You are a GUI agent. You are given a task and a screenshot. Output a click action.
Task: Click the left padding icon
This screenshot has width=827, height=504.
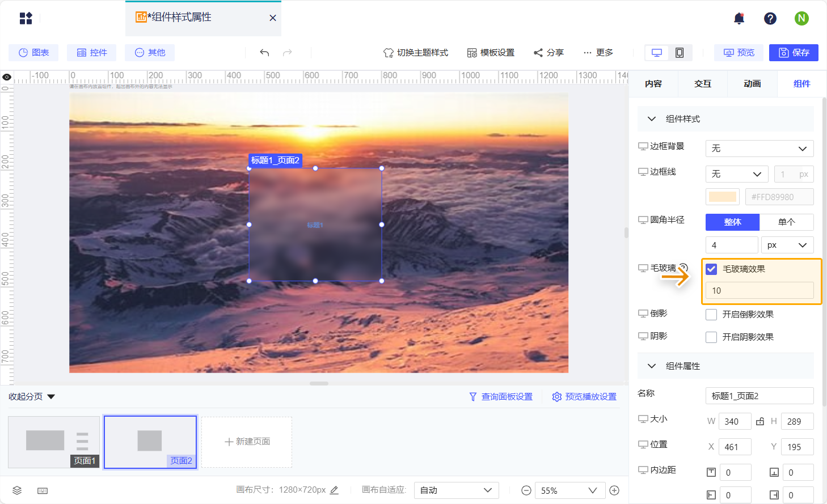[x=711, y=495]
